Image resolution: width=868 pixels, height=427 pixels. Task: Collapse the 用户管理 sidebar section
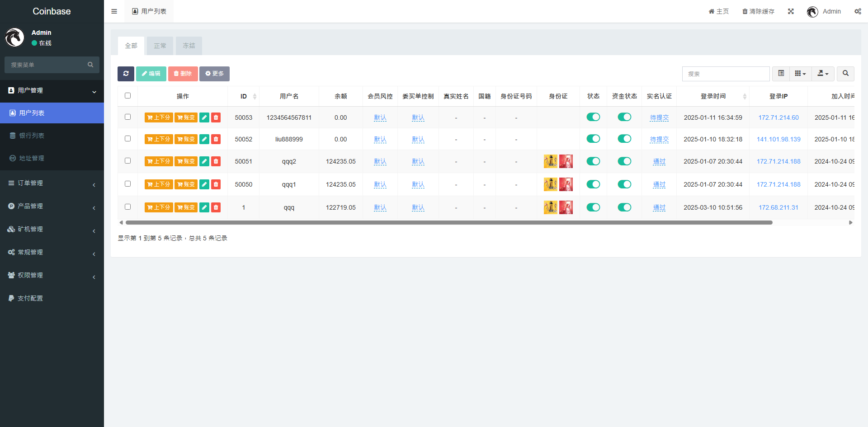52,90
